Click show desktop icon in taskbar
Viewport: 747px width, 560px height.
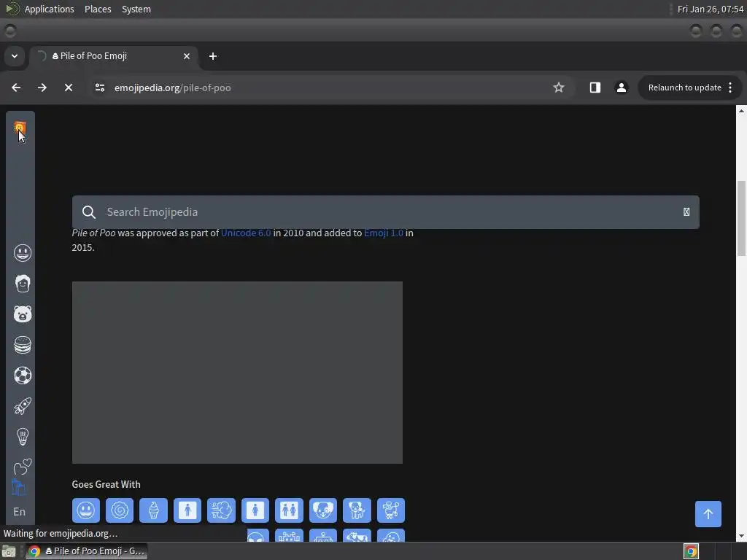point(9,551)
